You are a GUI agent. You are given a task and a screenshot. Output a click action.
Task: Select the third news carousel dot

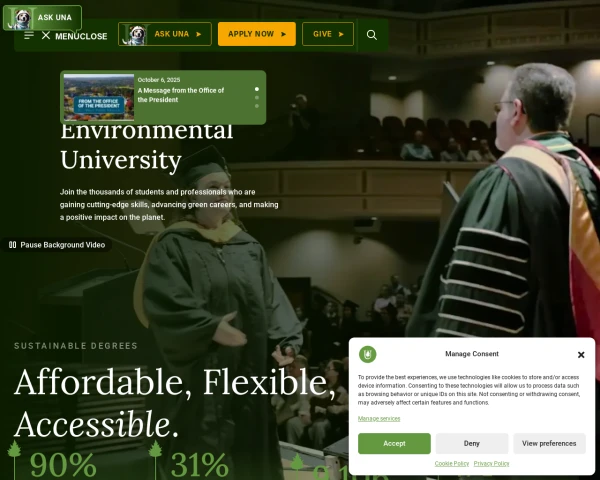(x=256, y=106)
